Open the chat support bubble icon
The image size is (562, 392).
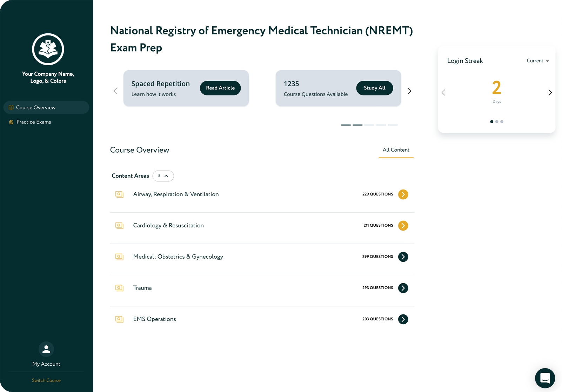tap(545, 378)
